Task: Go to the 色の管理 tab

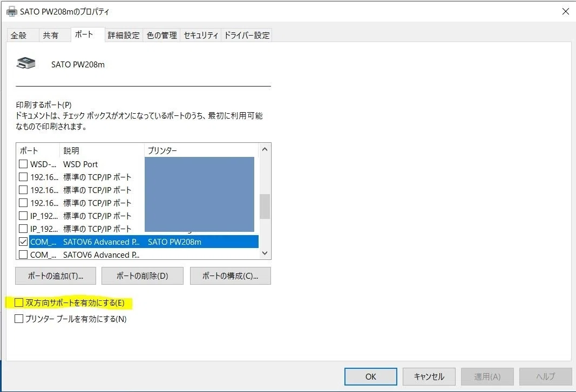Action: 161,35
